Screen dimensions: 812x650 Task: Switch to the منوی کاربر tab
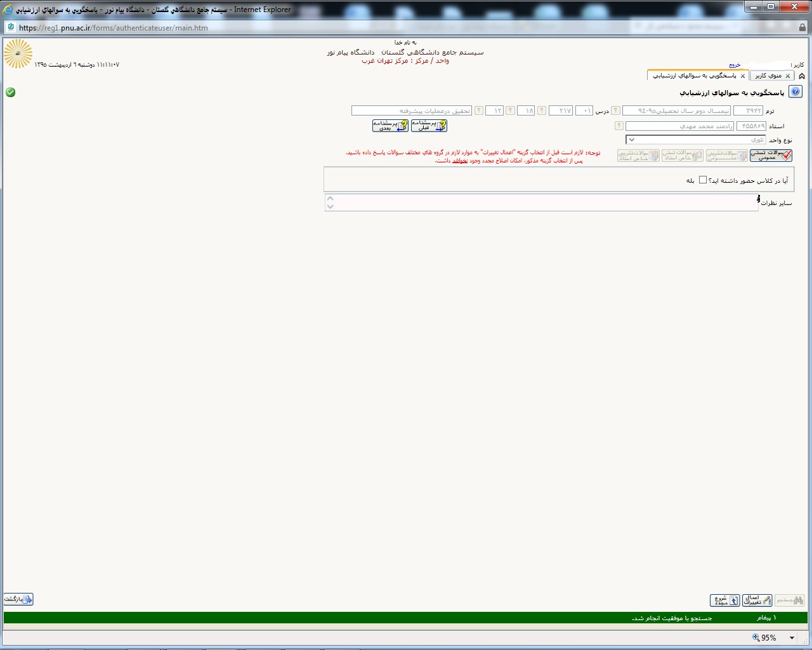pos(768,76)
